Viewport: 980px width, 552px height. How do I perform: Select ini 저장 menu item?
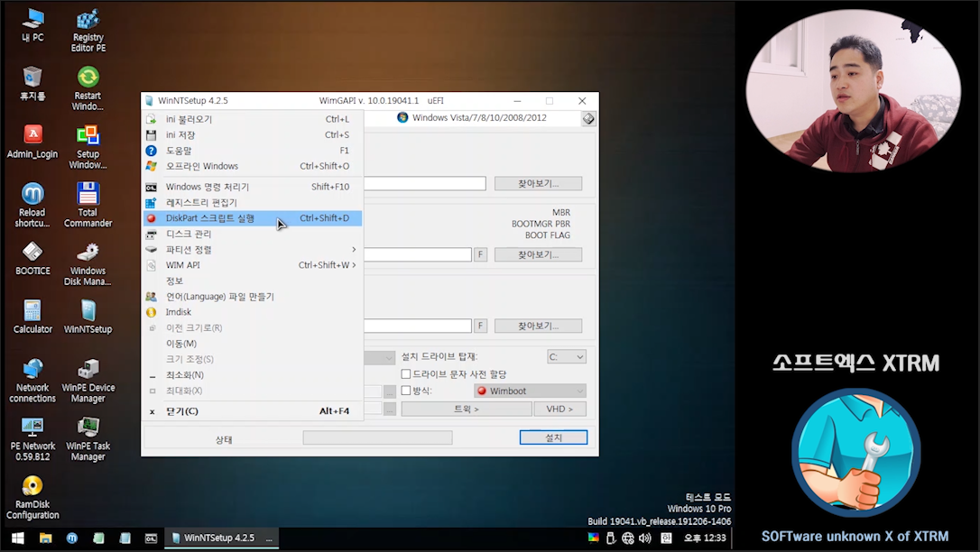pyautogui.click(x=254, y=134)
